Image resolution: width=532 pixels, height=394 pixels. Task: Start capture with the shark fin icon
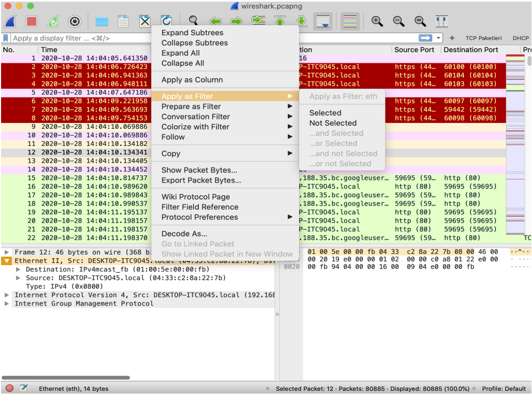coord(10,21)
